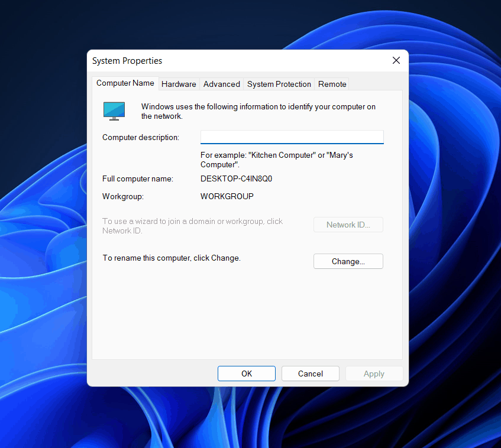Viewport: 501px width, 448px height.
Task: Dismiss the dialog with Cancel
Action: [310, 373]
